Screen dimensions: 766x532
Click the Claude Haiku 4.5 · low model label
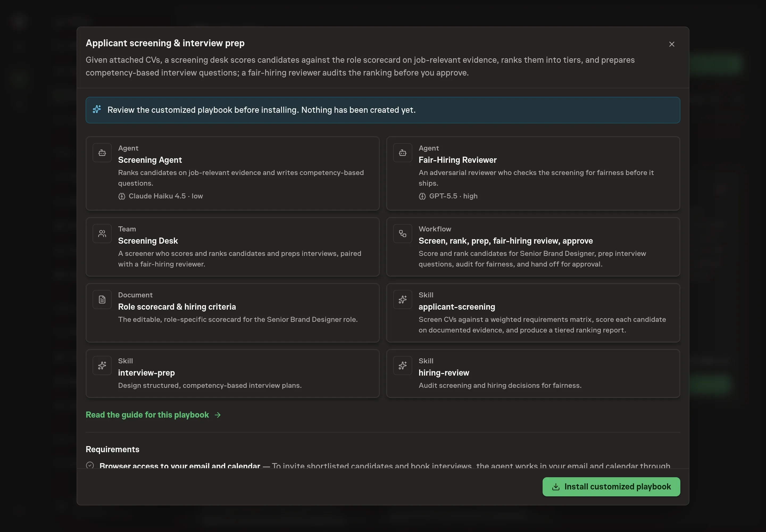point(166,196)
